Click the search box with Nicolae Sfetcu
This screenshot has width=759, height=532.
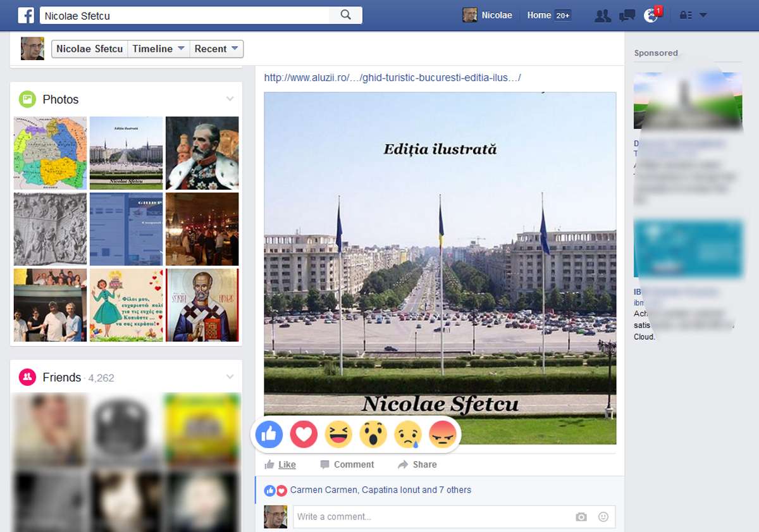184,15
